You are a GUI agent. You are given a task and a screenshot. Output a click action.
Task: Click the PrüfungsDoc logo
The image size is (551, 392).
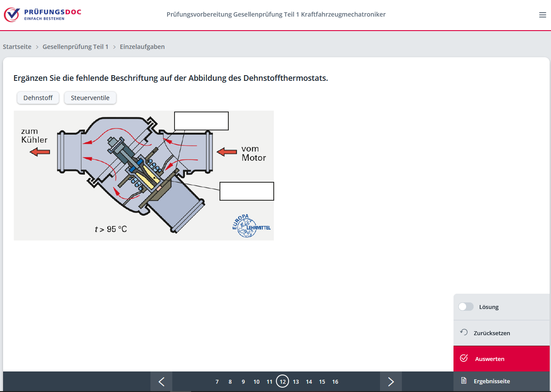tap(42, 14)
